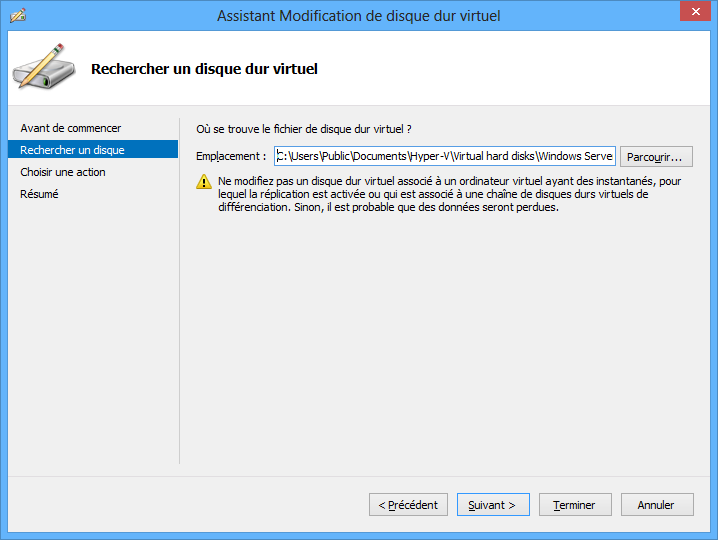718x540 pixels.
Task: Cancel the wizard with Annuler
Action: point(657,505)
